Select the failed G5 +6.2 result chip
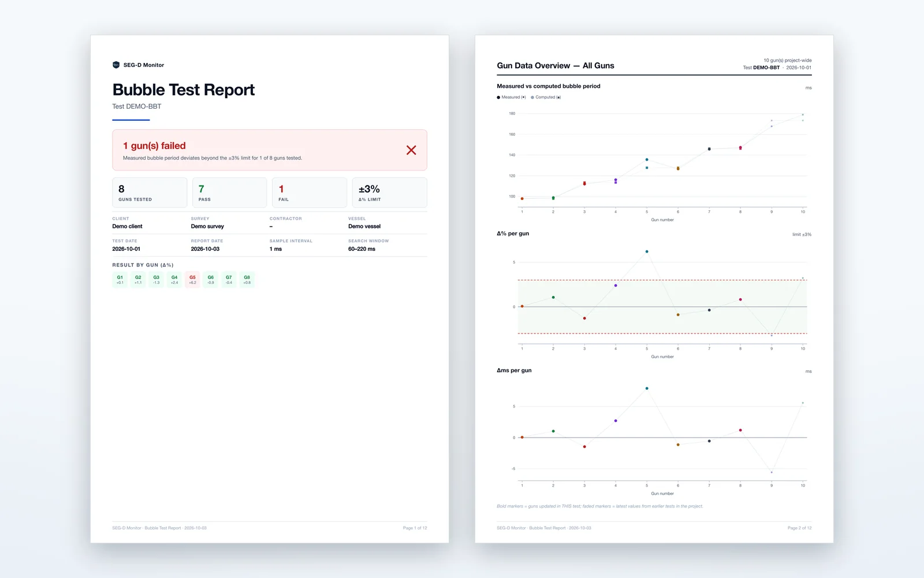This screenshot has width=924, height=578. 192,280
